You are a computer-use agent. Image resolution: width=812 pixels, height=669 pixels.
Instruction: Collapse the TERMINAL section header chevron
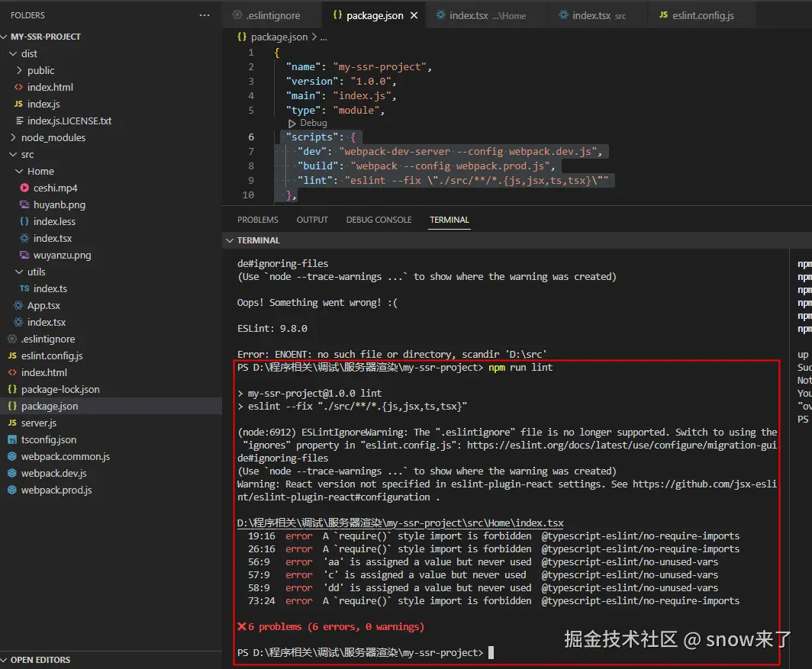click(x=230, y=240)
